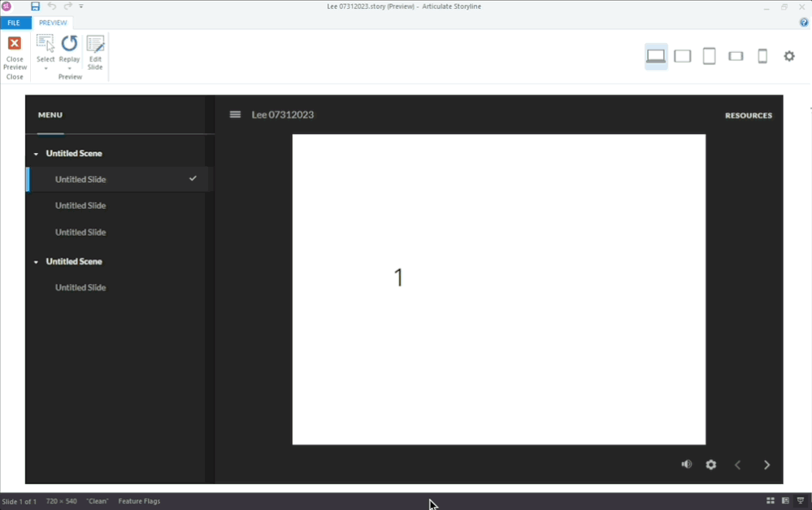Open quick access toolbar customize dropdown

click(81, 7)
